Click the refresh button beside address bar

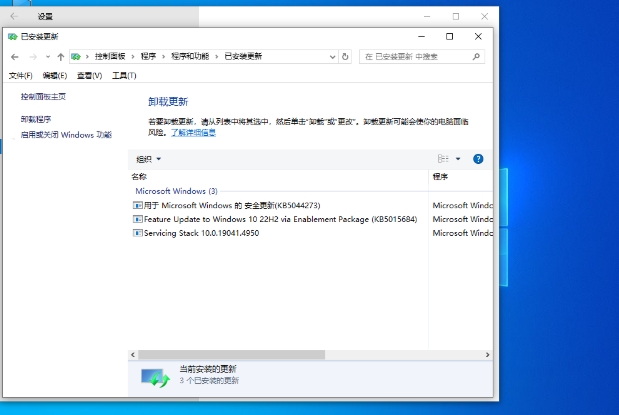[x=346, y=57]
